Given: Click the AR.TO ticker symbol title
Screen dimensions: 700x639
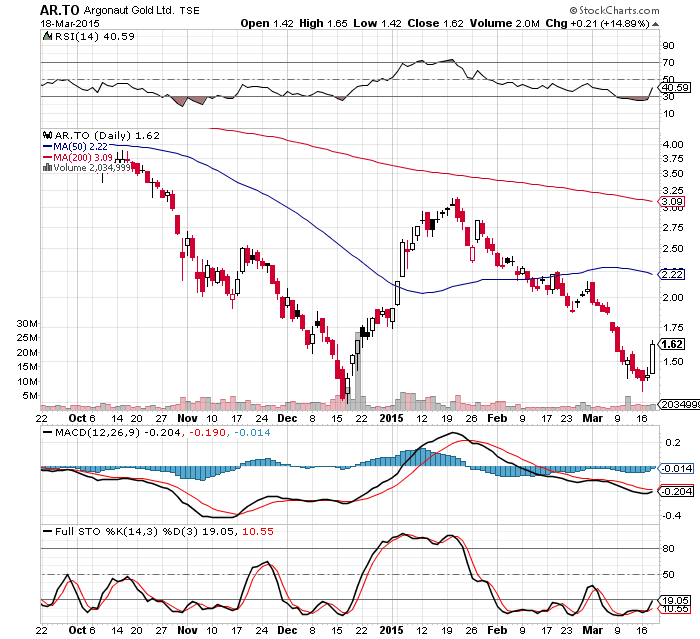Looking at the screenshot, I should [59, 10].
